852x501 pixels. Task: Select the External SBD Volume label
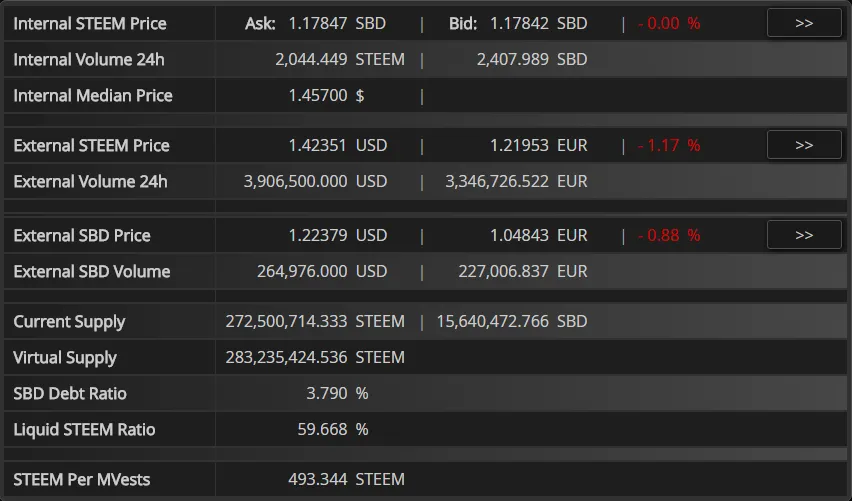[x=92, y=271]
